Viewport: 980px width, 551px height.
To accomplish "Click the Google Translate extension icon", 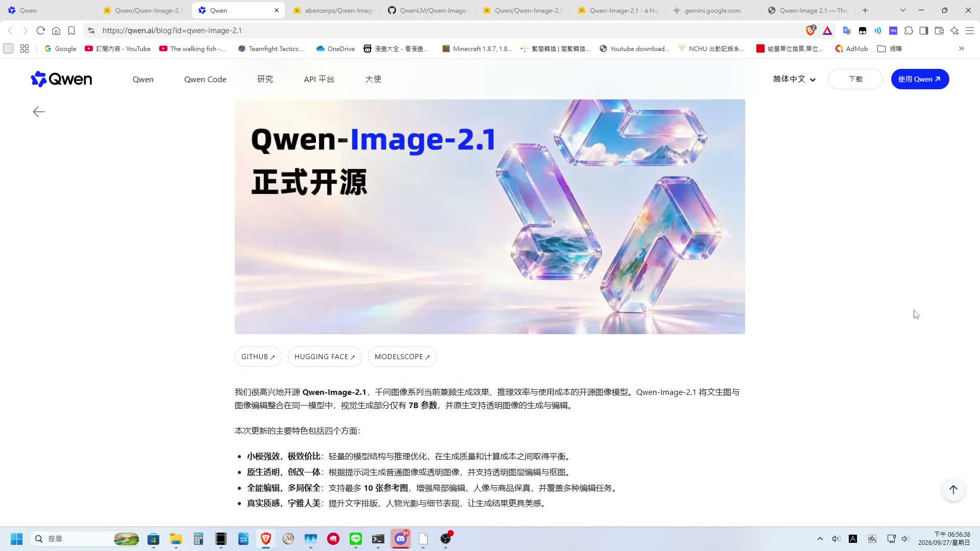I will [847, 31].
